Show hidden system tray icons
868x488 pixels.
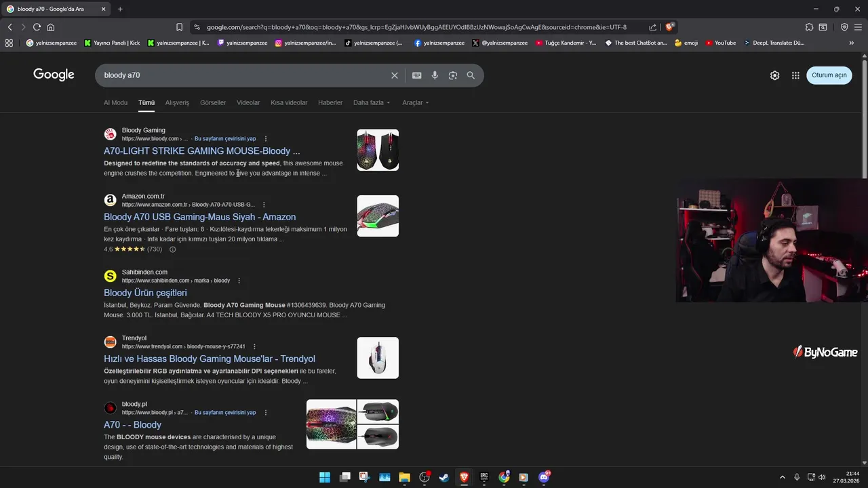pyautogui.click(x=782, y=477)
